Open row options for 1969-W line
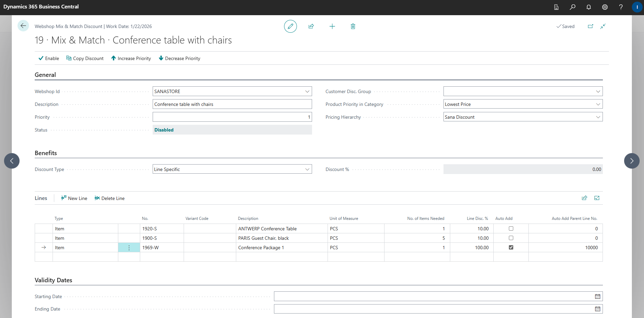Viewport: 644px width, 318px height. pyautogui.click(x=129, y=248)
